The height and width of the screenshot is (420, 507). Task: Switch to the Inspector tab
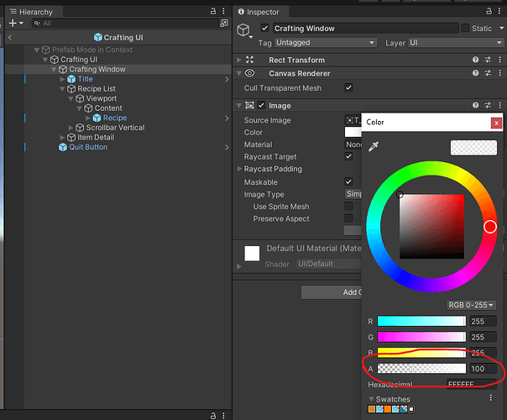point(262,12)
